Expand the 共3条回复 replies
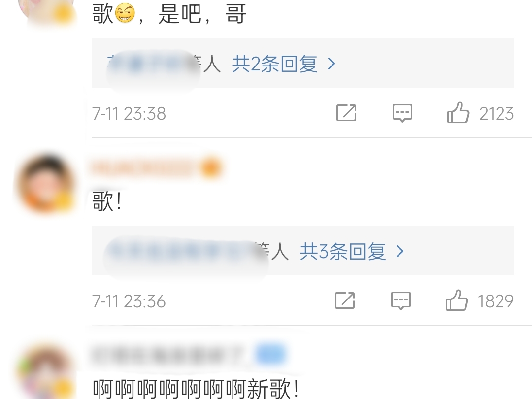532x399 pixels. 343,251
